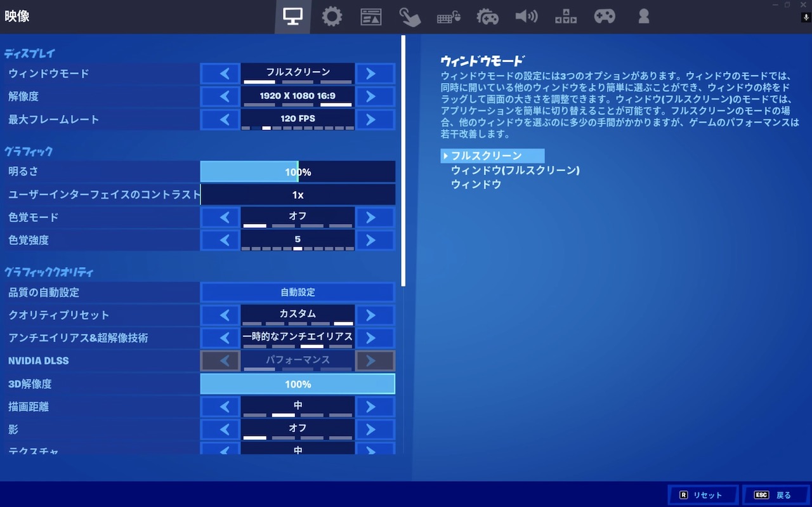Open the Video settings tab monitor icon

click(x=292, y=16)
